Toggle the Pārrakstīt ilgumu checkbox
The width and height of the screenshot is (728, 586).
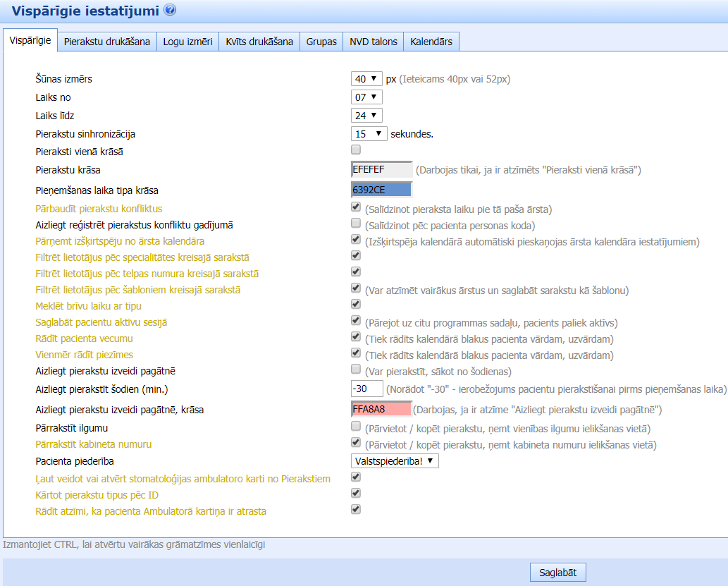click(356, 427)
